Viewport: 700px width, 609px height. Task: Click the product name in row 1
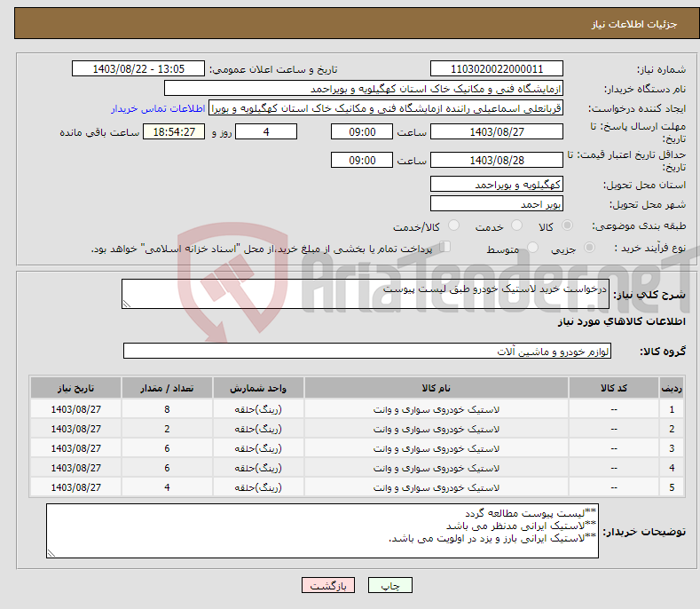pos(437,409)
